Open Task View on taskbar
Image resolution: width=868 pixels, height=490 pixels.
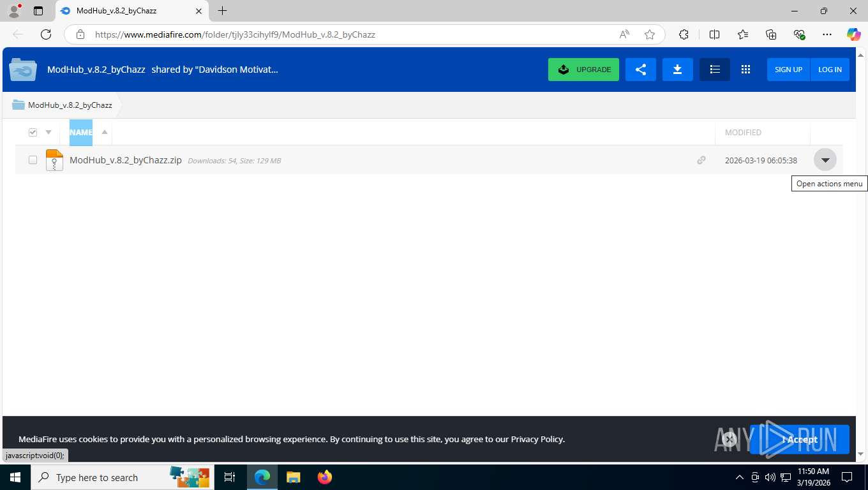(x=230, y=477)
